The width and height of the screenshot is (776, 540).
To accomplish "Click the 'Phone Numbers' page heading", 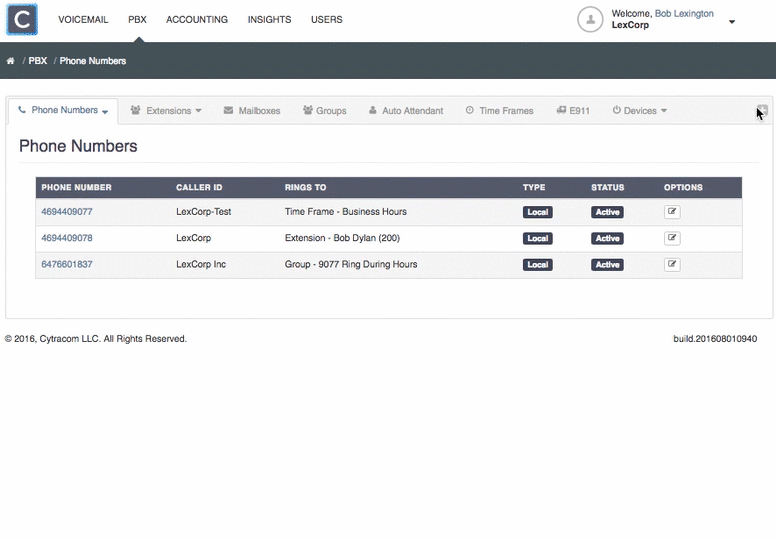I will tap(78, 146).
